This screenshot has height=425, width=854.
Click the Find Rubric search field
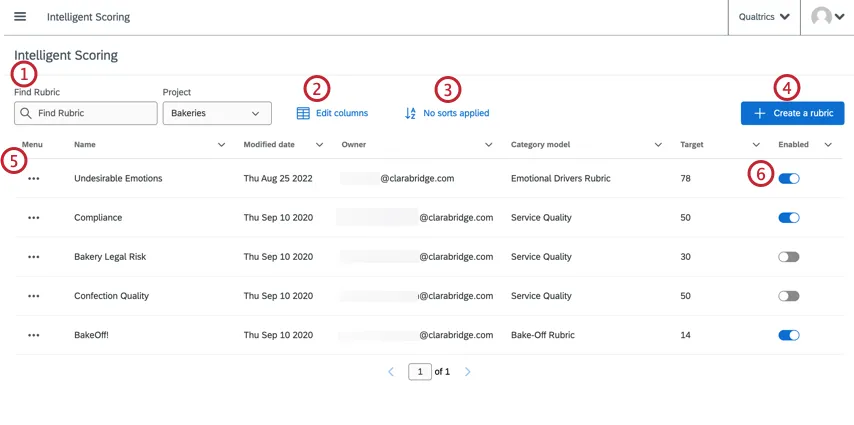click(86, 113)
